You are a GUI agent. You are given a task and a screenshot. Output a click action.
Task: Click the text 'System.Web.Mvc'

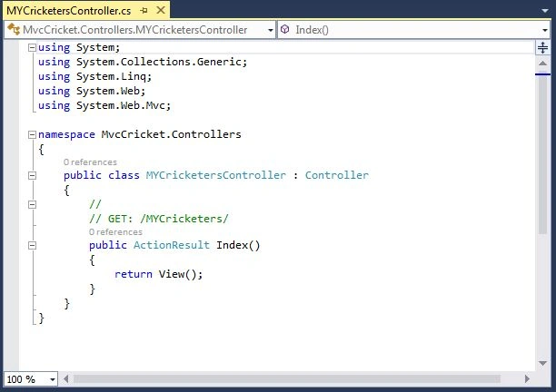(x=121, y=105)
